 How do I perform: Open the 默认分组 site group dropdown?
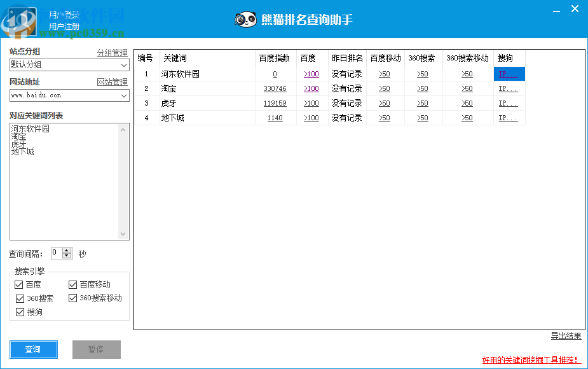pyautogui.click(x=124, y=65)
